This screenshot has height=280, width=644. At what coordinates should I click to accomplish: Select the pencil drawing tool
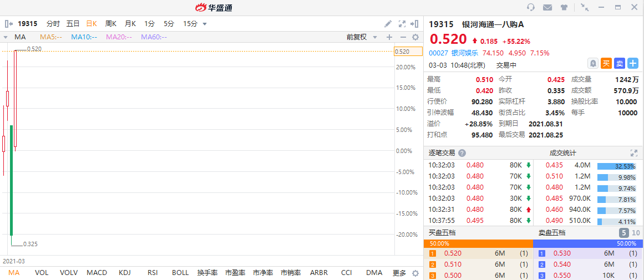click(x=388, y=24)
